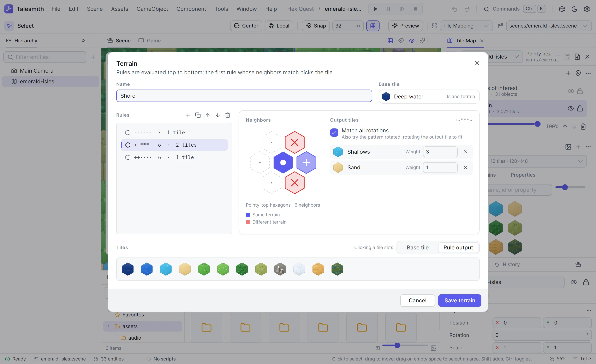
Task: Open the GameObject menu
Action: pyautogui.click(x=152, y=9)
